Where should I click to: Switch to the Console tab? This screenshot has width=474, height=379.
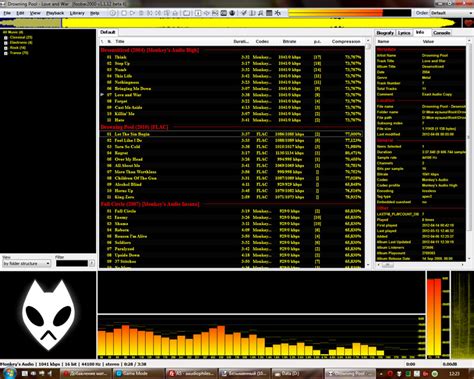(x=442, y=33)
